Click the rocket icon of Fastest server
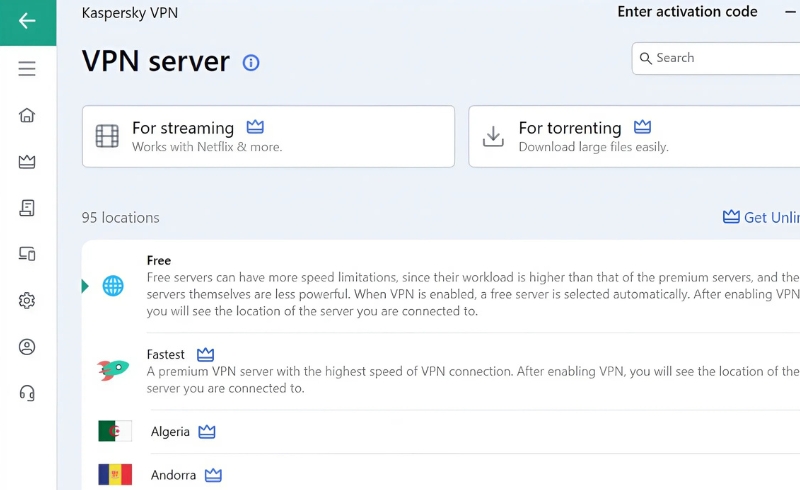800x490 pixels. [x=113, y=370]
